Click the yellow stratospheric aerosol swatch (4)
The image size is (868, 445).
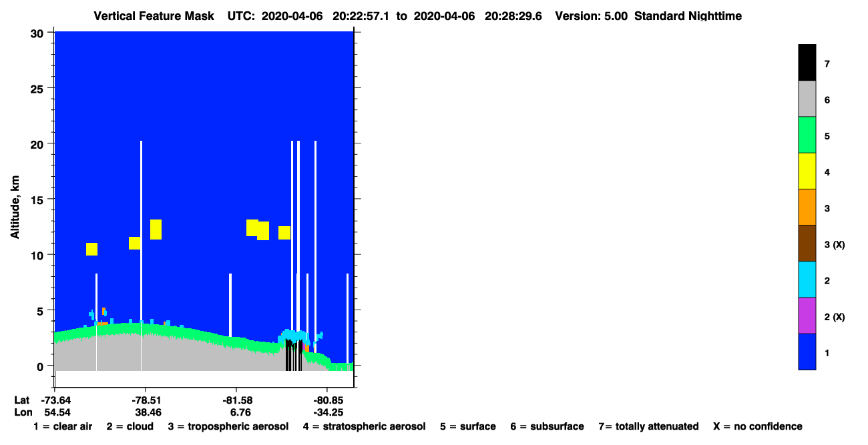click(x=807, y=171)
